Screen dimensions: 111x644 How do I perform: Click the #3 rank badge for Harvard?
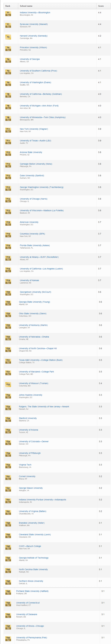(8, 37)
